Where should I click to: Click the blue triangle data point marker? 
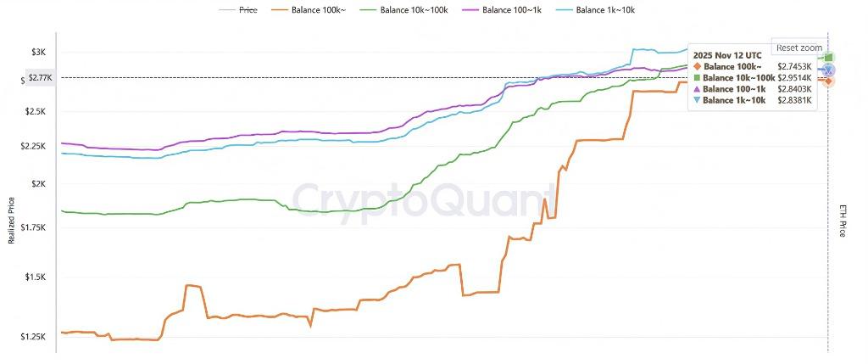829,70
